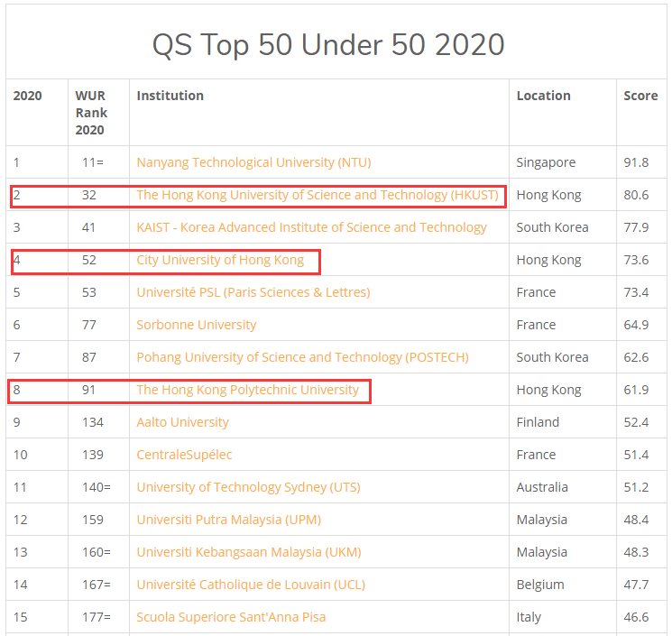Click Université Catholique de Louvain (UCL) link
Screen dimensions: 672x636
[251, 585]
